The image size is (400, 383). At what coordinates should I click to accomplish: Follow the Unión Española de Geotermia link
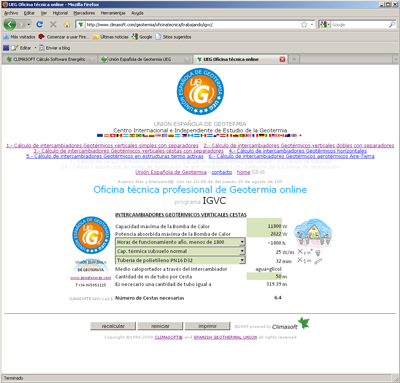[x=171, y=172]
